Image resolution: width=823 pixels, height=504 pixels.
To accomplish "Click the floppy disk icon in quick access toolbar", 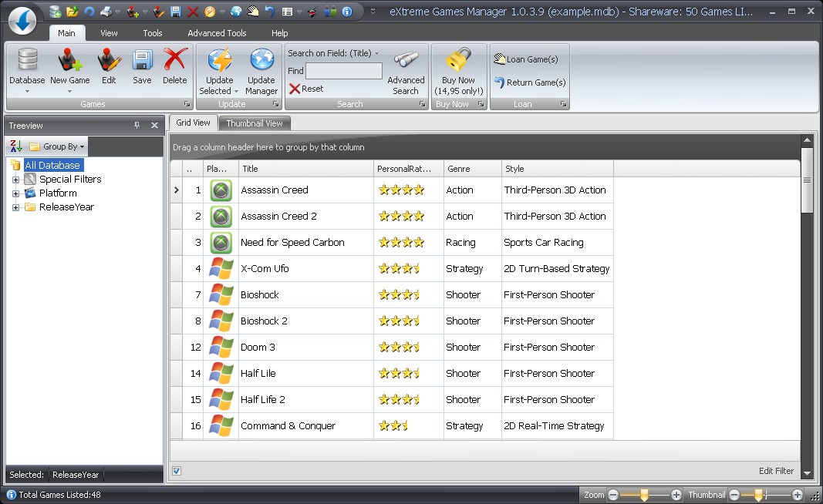I will (175, 11).
